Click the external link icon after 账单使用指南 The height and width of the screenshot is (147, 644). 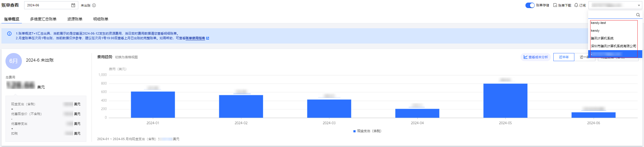point(208,38)
